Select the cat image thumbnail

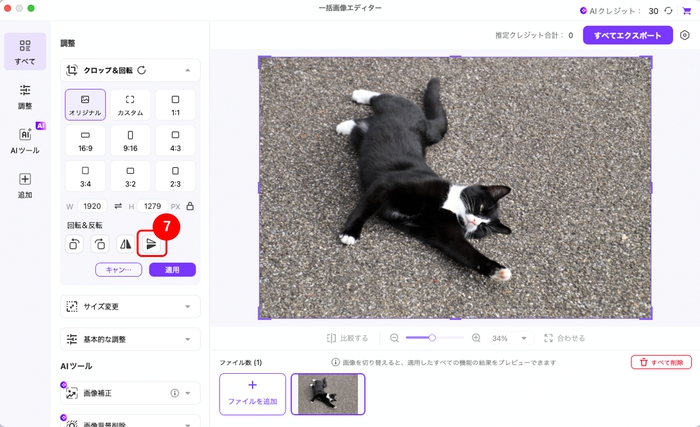click(x=328, y=394)
